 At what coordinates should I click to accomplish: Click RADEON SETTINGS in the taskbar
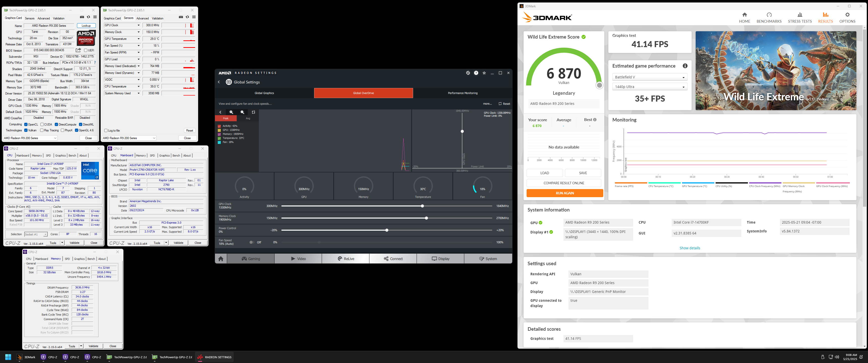(214, 357)
